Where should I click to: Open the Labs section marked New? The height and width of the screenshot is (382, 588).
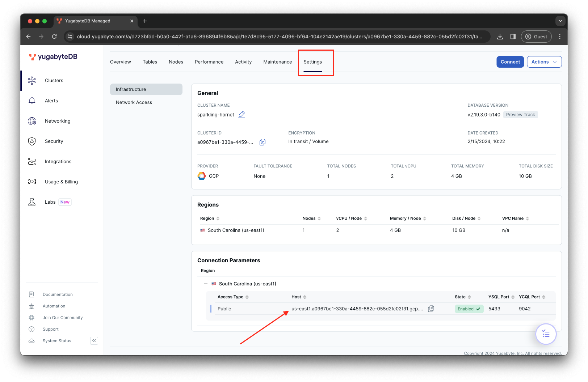(x=50, y=202)
